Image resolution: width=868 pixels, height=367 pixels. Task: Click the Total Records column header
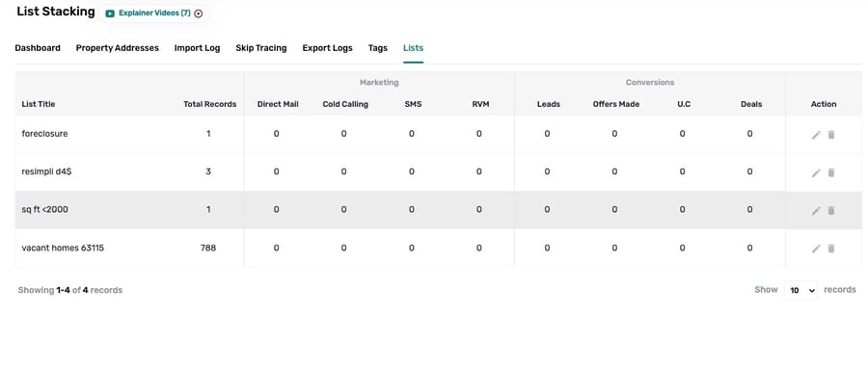coord(210,104)
